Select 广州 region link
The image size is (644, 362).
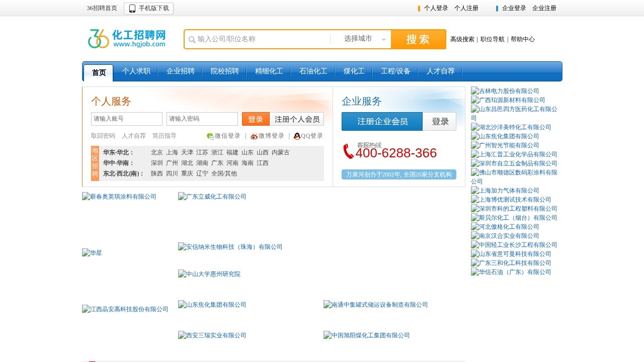tap(172, 163)
